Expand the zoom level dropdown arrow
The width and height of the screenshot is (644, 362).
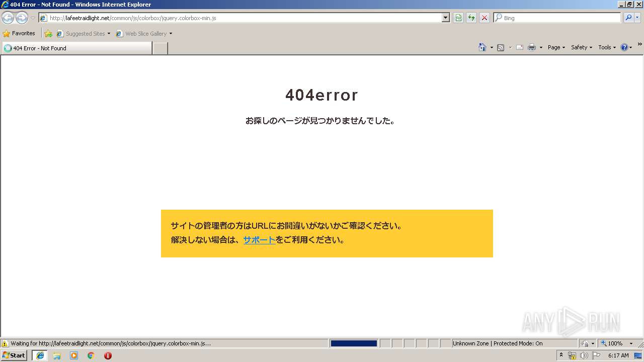point(631,343)
